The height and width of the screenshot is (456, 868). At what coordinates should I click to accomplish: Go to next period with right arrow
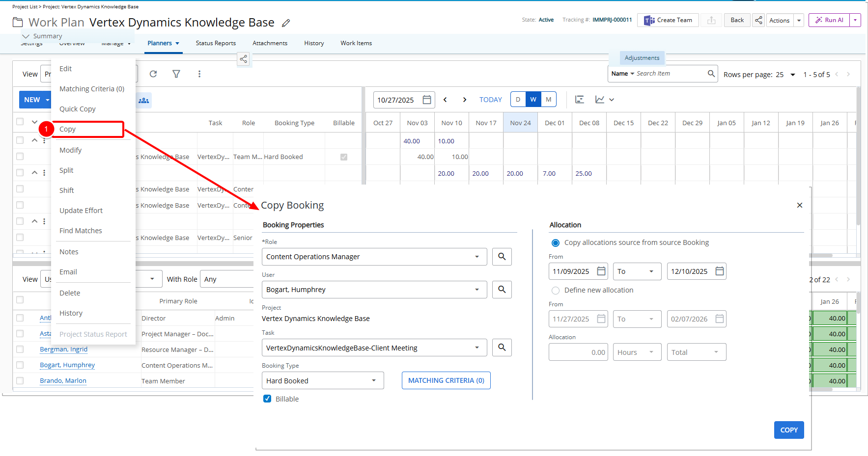(465, 100)
